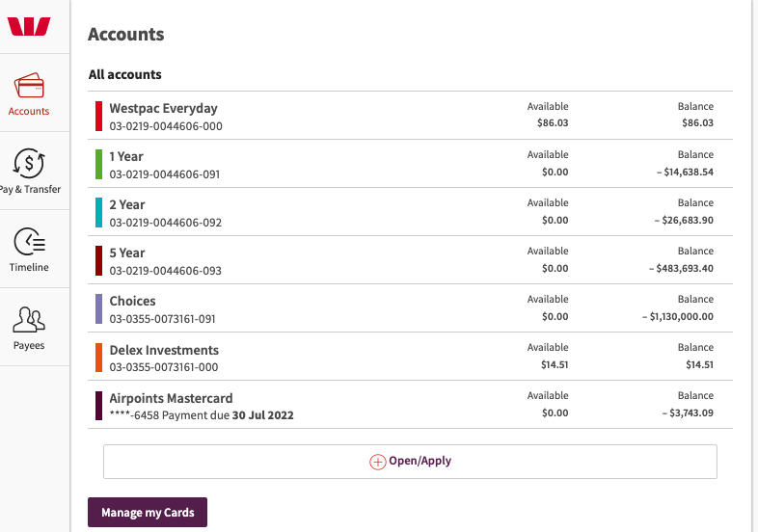This screenshot has width=758, height=532.
Task: Open the Payees people icon
Action: pyautogui.click(x=29, y=319)
